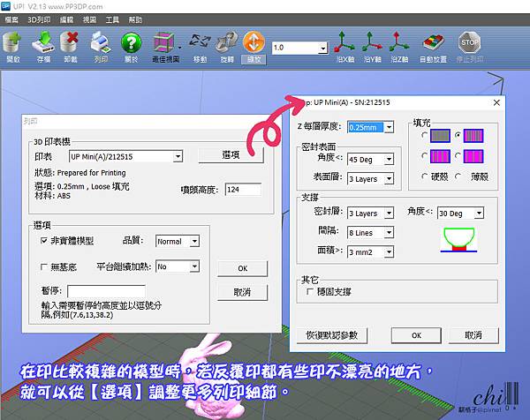The width and height of the screenshot is (530, 420).
Task: Select the gray dense fill radio option
Action: (424, 135)
